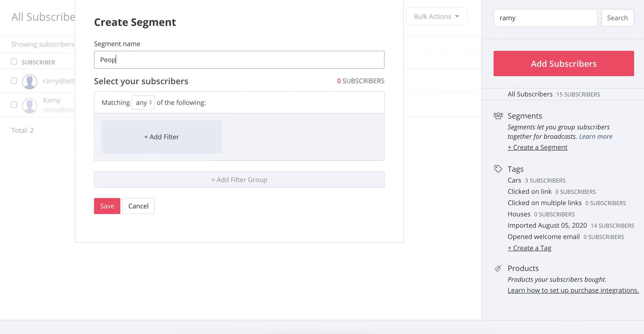This screenshot has height=334, width=644.
Task: Open the Matching any/all dropdown
Action: 143,103
